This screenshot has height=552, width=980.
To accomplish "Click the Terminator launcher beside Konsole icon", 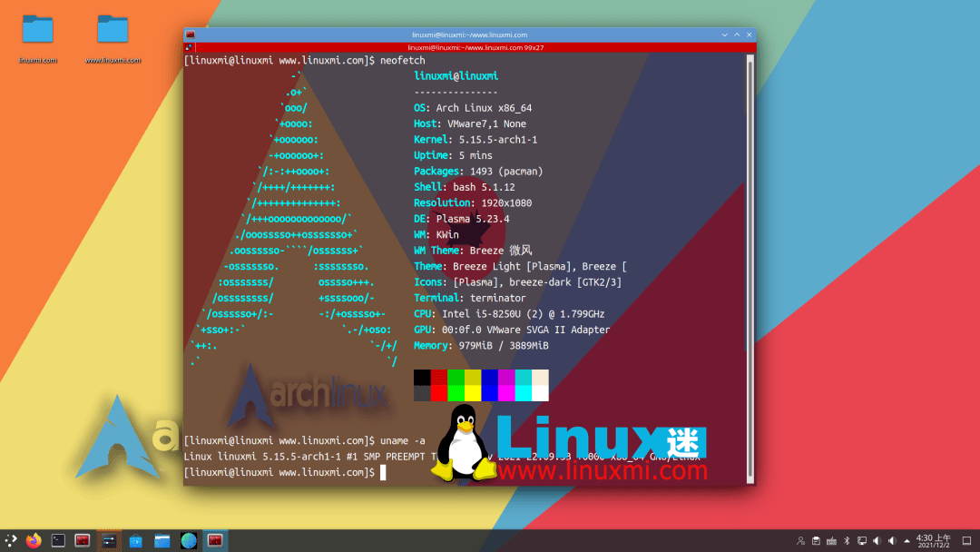I will pos(83,541).
